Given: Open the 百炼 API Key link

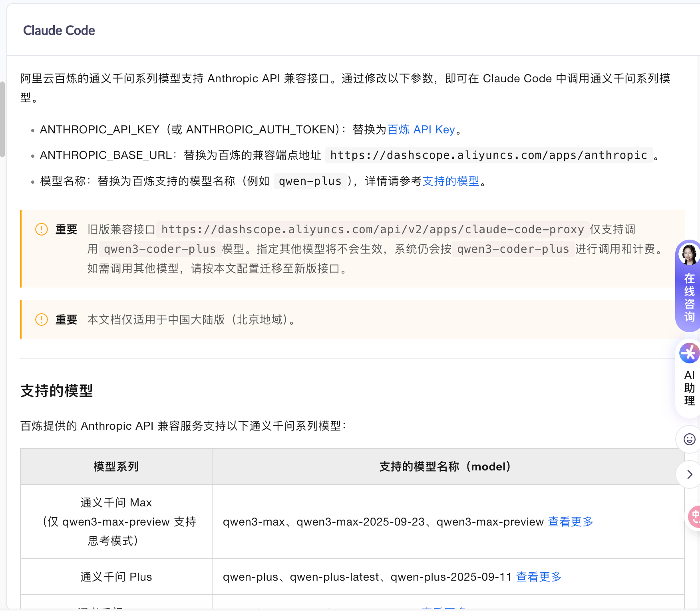Looking at the screenshot, I should (x=421, y=129).
